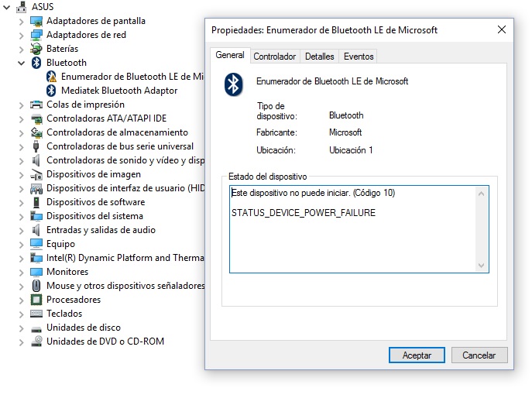The height and width of the screenshot is (405, 532).
Task: Click the Intel Dynamic Platform icon
Action: (x=36, y=258)
